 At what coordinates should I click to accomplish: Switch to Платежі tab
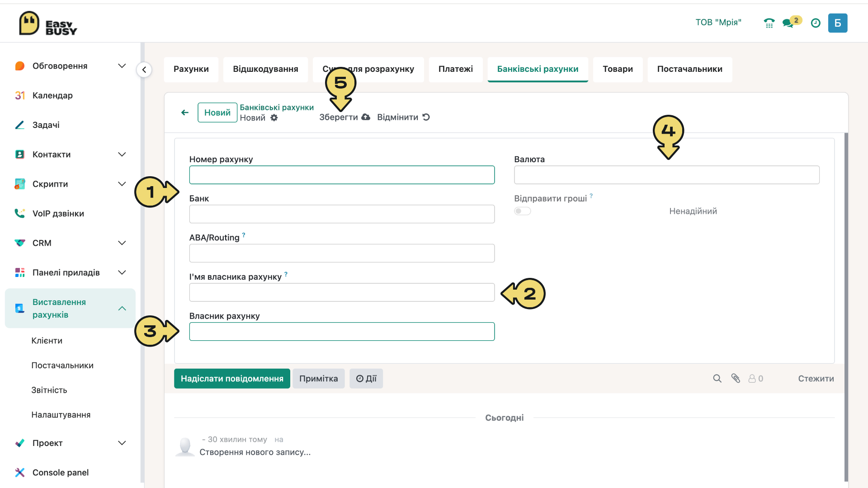[456, 70]
